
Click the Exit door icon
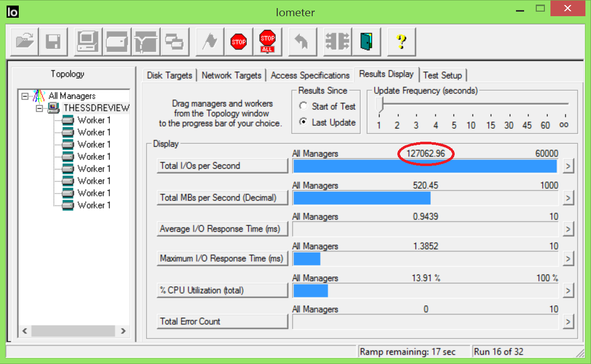[x=366, y=42]
